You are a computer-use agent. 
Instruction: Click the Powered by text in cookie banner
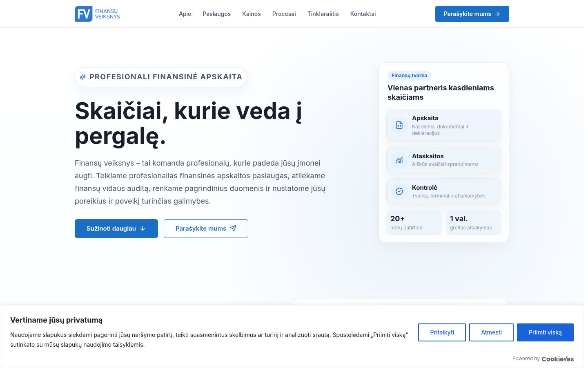click(526, 359)
